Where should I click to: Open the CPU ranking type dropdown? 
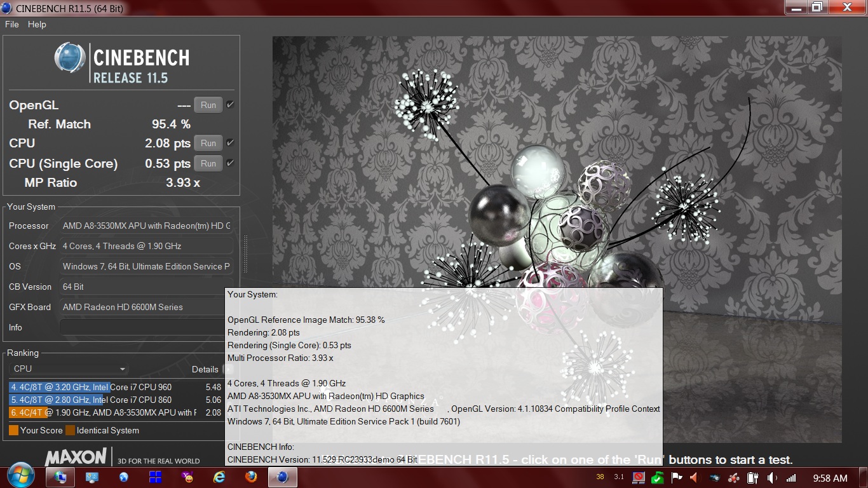pyautogui.click(x=69, y=369)
